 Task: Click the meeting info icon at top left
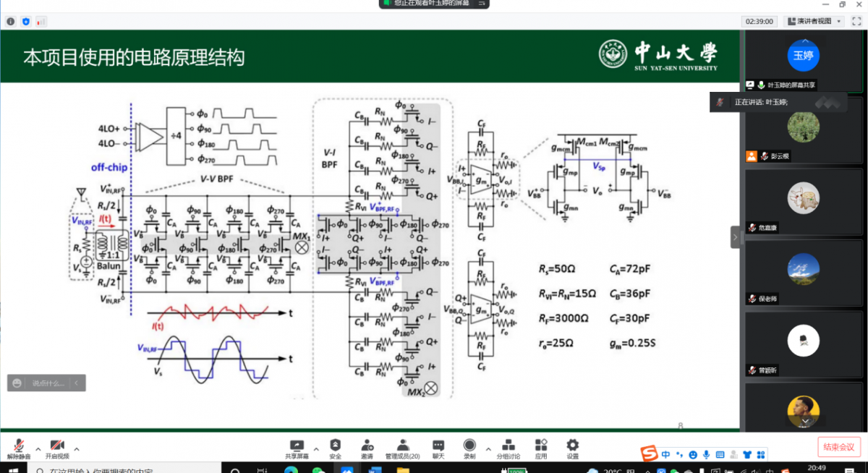pos(11,22)
